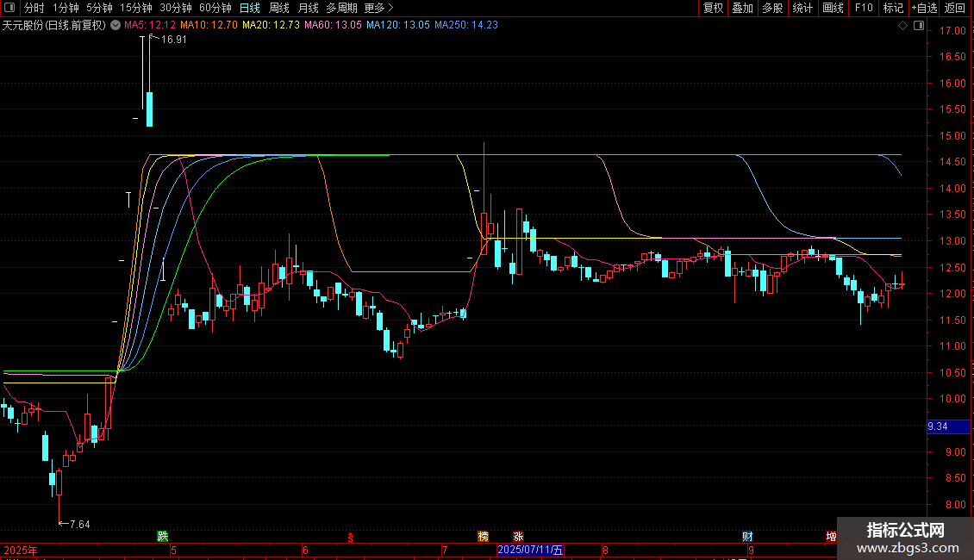Open the 统计 statistics tool

pyautogui.click(x=802, y=8)
